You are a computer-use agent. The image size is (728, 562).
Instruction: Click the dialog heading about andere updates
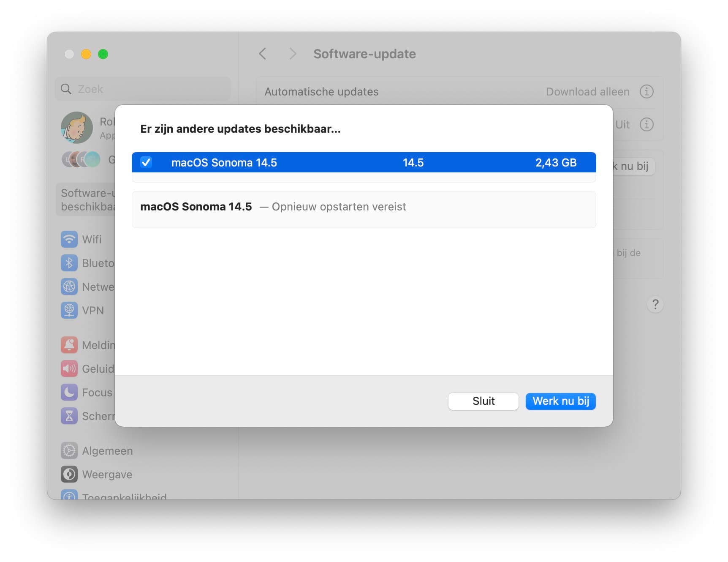pos(240,129)
